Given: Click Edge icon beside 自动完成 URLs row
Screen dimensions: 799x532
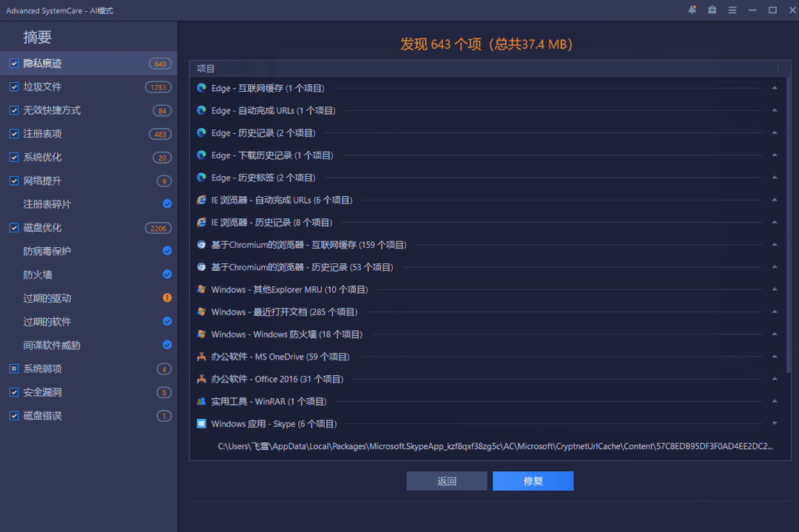Looking at the screenshot, I should [x=202, y=110].
